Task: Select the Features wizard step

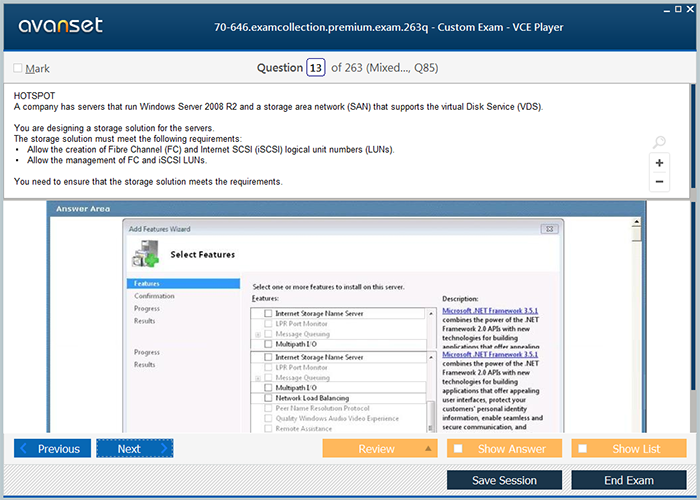Action: [183, 283]
